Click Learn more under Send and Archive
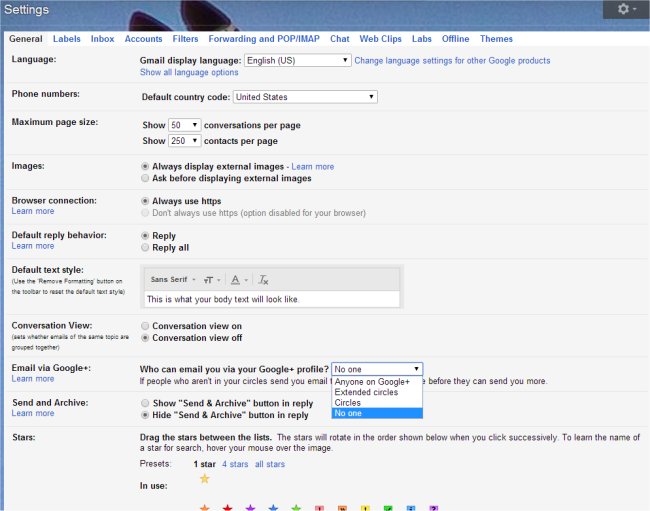This screenshot has height=511, width=650. click(33, 413)
